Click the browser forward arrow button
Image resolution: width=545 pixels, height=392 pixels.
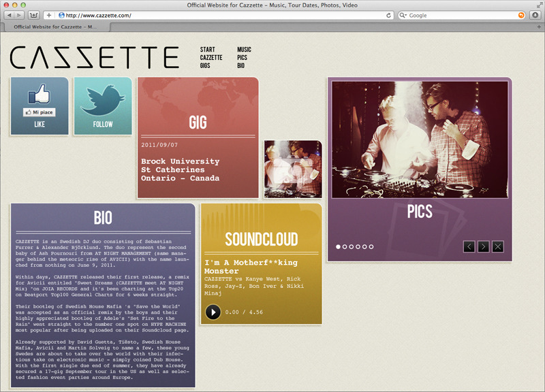19,15
